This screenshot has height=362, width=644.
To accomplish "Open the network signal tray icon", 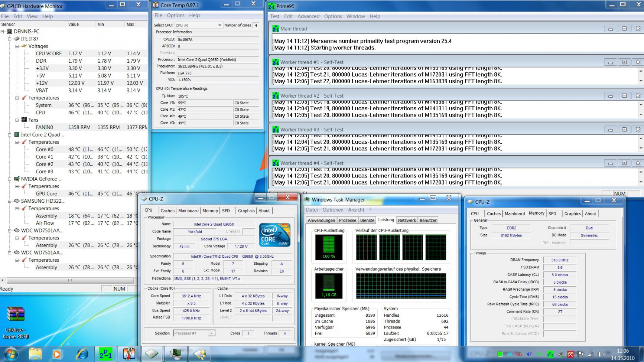I will coord(591,354).
